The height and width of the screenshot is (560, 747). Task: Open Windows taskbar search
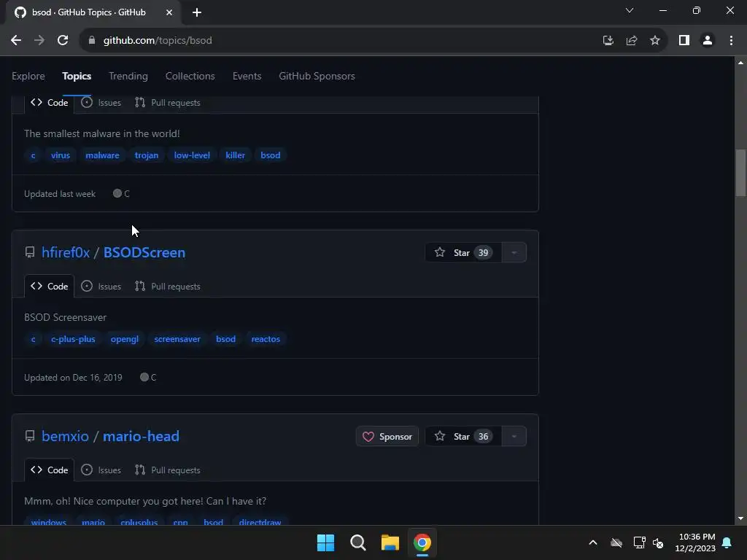click(x=357, y=542)
